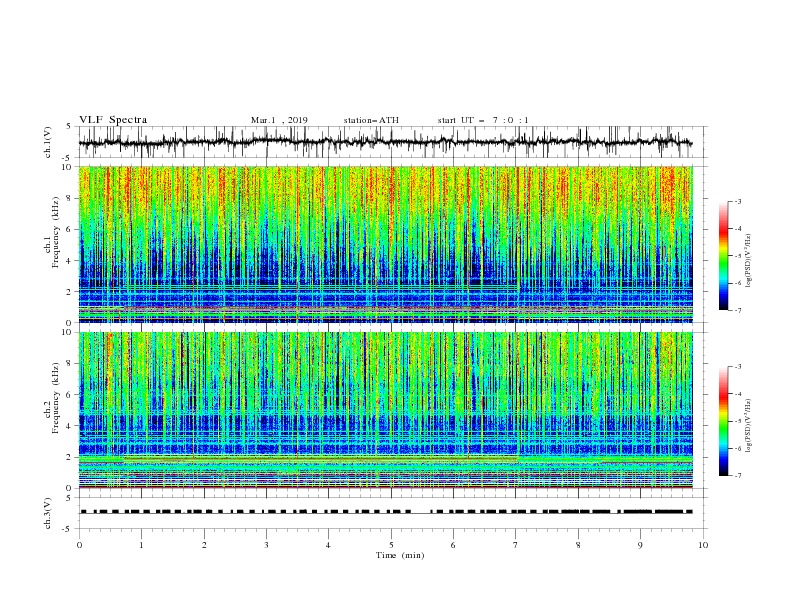
Task: Click time axis tick label "10"
Action: click(703, 545)
